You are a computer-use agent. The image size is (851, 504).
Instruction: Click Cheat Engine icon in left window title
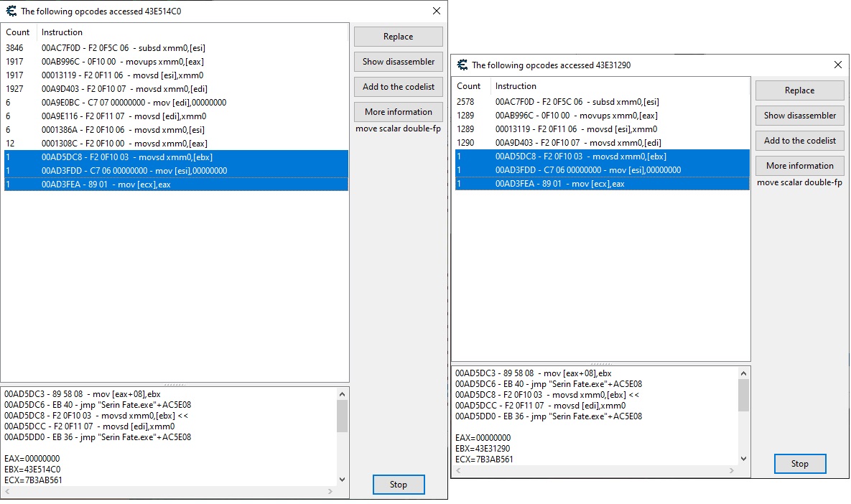coord(11,11)
